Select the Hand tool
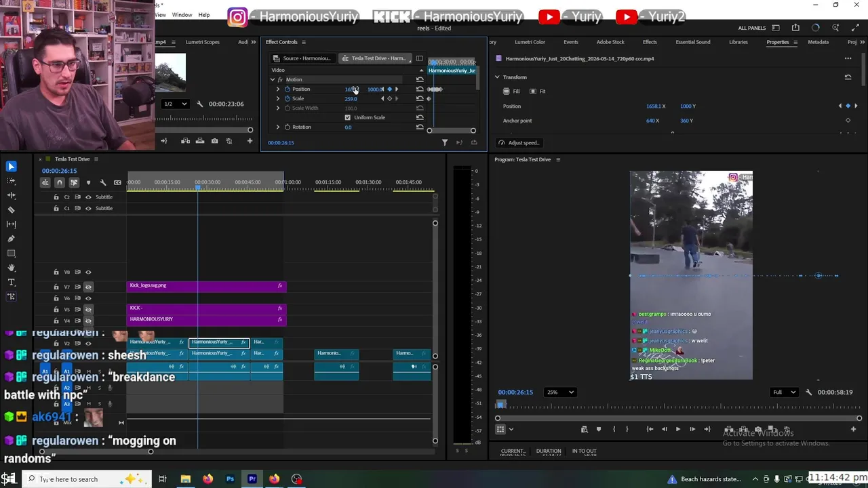Image resolution: width=868 pixels, height=488 pixels. (11, 268)
